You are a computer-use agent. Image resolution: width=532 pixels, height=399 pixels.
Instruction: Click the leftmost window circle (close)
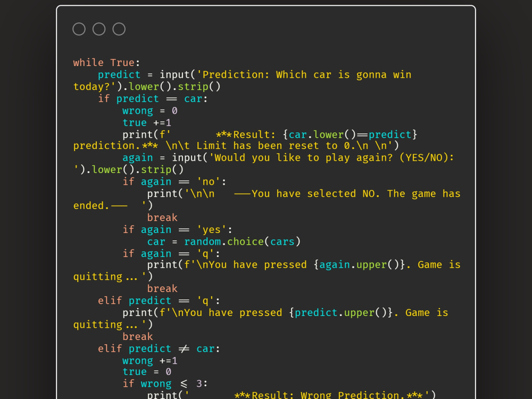pyautogui.click(x=79, y=29)
